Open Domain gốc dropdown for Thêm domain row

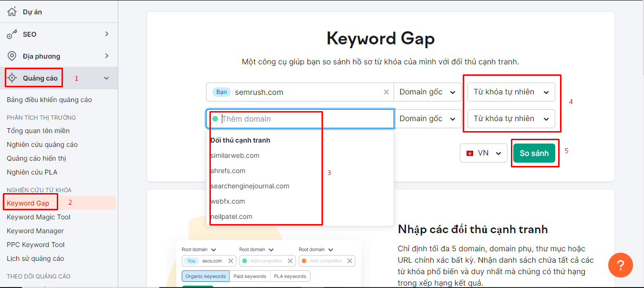click(x=427, y=119)
